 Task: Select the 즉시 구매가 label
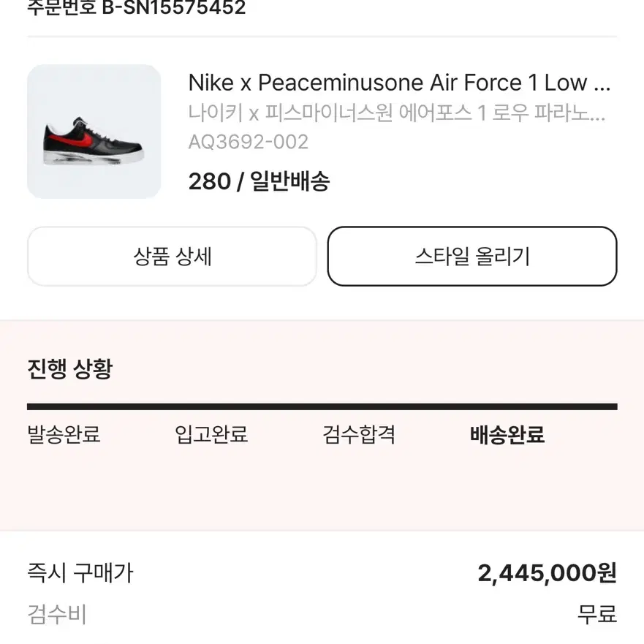point(80,572)
